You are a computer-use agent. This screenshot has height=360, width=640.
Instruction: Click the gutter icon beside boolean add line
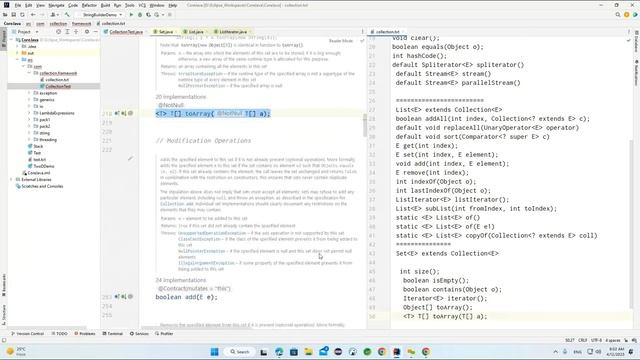pyautogui.click(x=117, y=297)
